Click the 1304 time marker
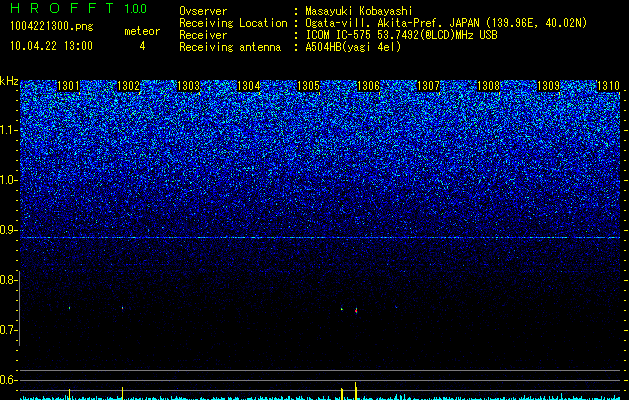Screen dimensions: 629x400 click(x=248, y=86)
